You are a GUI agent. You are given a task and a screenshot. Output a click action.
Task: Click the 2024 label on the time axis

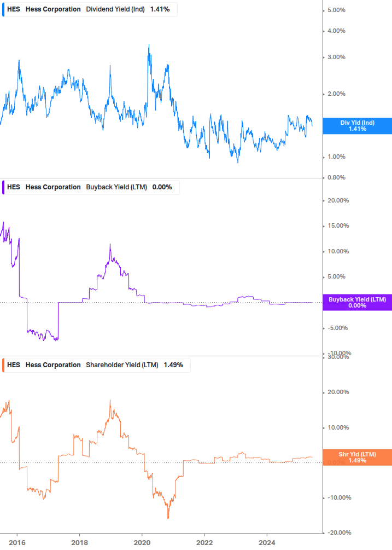(267, 543)
